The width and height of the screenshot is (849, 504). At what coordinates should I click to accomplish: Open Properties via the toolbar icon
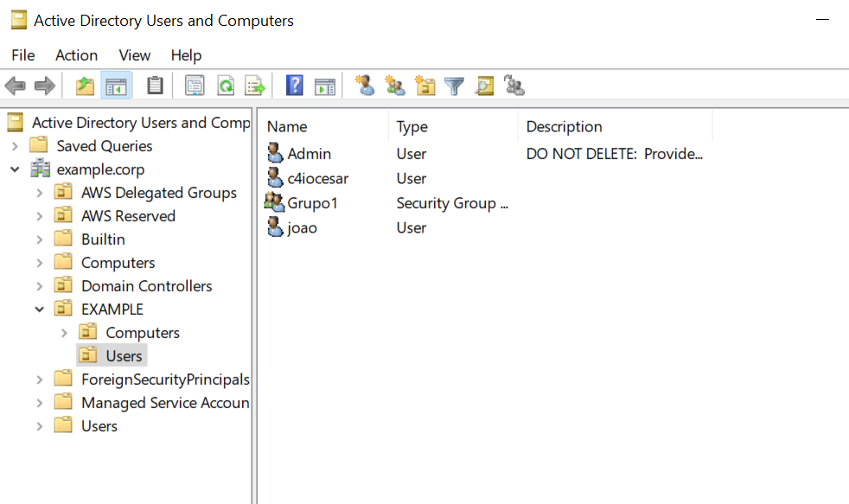pos(195,86)
